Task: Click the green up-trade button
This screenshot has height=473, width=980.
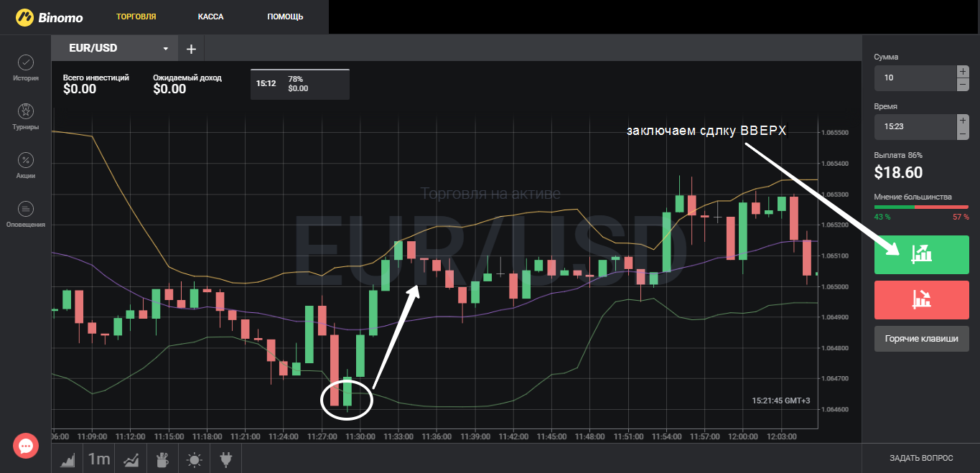Action: pos(922,255)
